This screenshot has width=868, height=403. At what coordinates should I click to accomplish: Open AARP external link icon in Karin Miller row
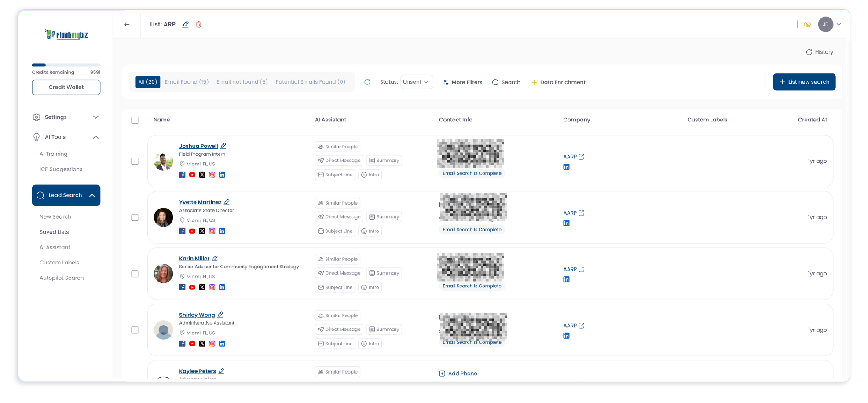582,269
